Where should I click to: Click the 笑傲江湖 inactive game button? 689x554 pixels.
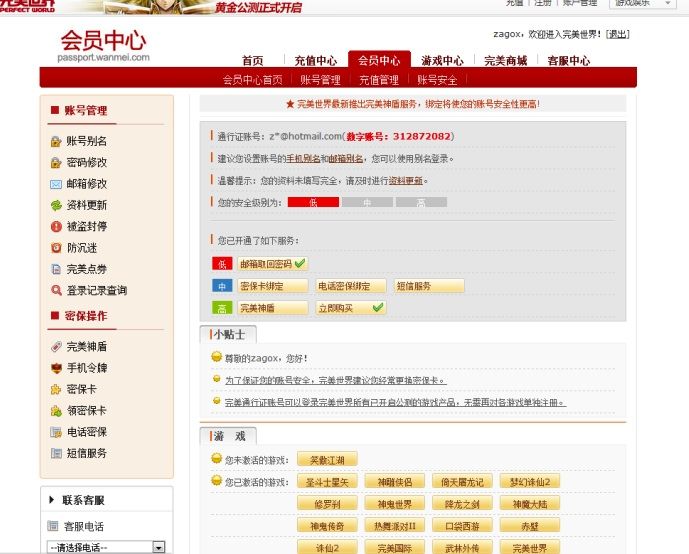point(327,460)
